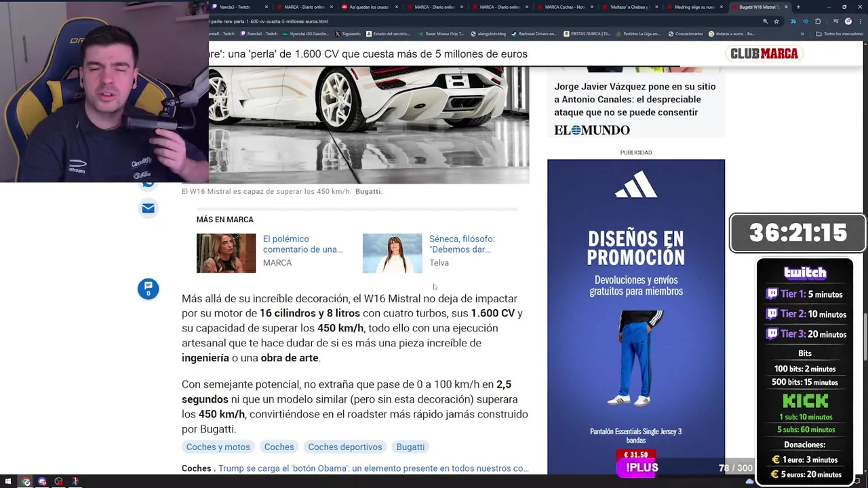The image size is (868, 488).
Task: Open Todos los marcadores folder
Action: pos(838,34)
